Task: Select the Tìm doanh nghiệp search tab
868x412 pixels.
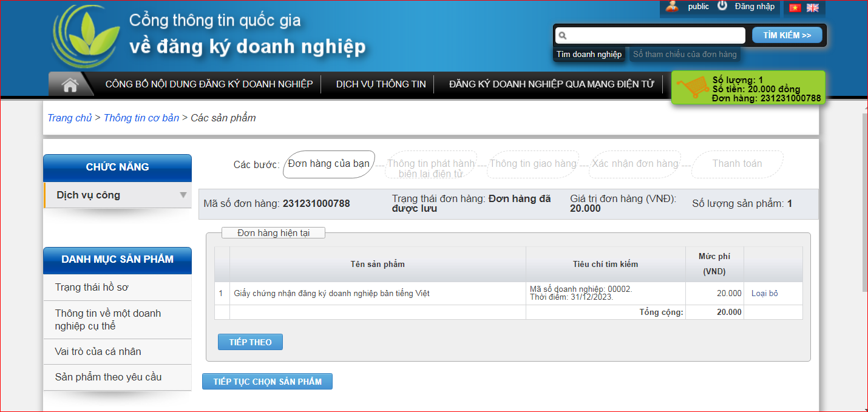Action: coord(589,55)
